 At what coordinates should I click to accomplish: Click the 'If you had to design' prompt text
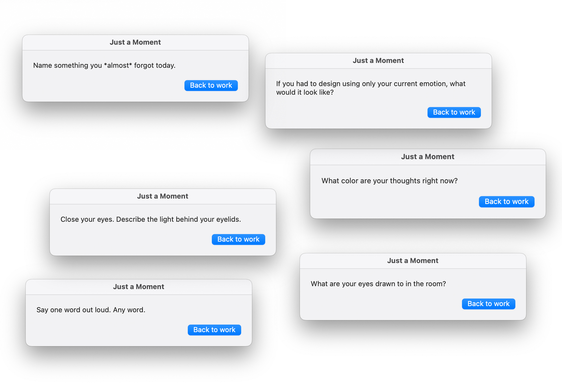pyautogui.click(x=370, y=88)
